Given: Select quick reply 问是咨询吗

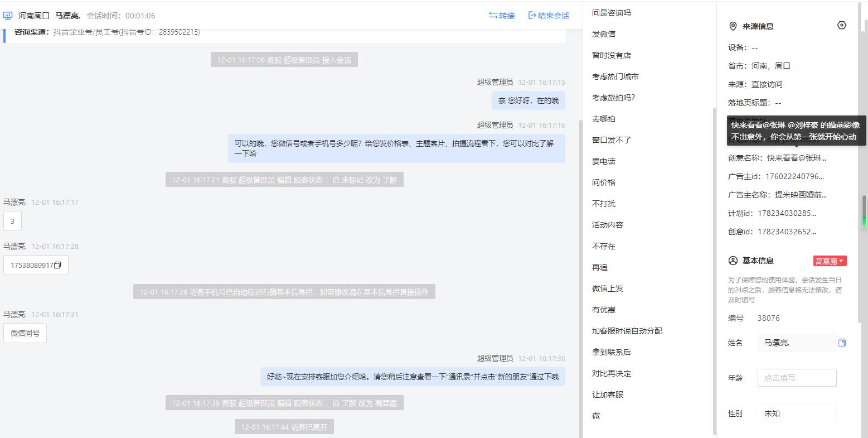Looking at the screenshot, I should (611, 13).
